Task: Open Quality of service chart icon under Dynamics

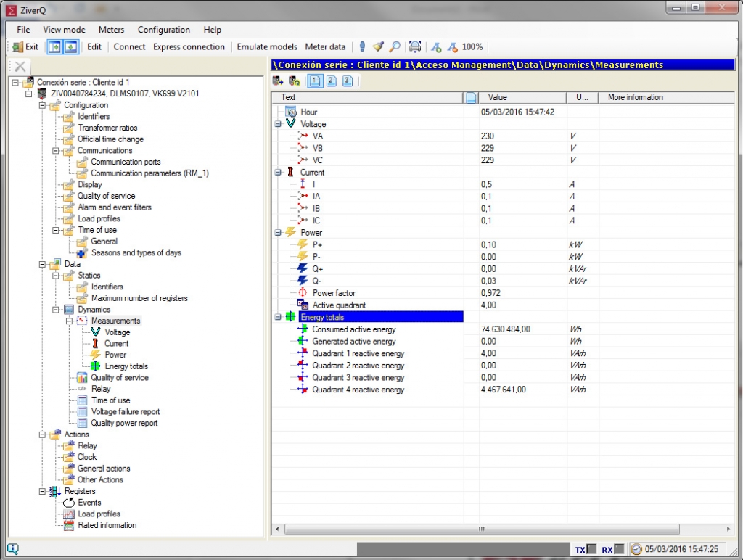Action: 82,377
